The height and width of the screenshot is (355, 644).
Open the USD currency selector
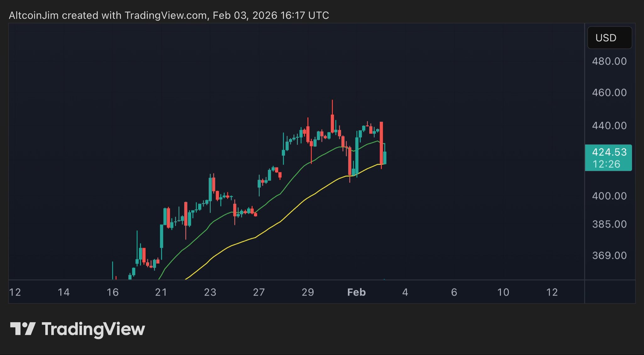click(x=609, y=38)
